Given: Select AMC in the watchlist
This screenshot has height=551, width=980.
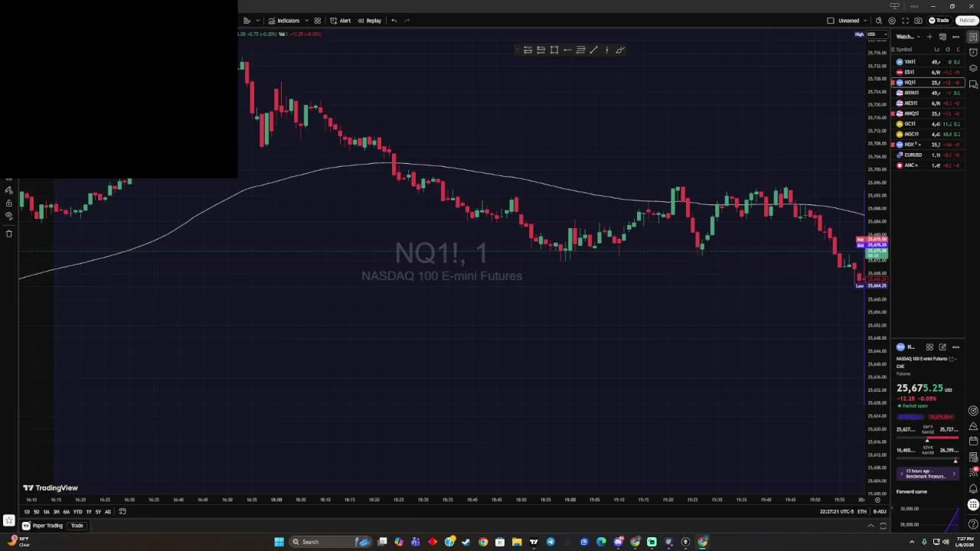Looking at the screenshot, I should (x=927, y=165).
